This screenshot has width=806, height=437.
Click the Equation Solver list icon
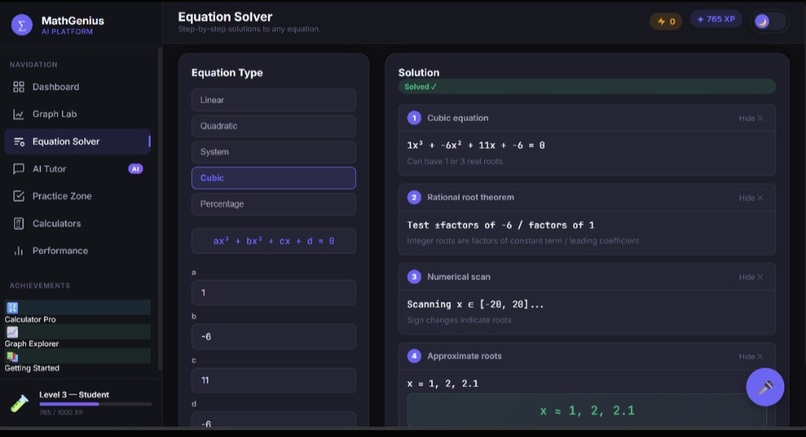(x=19, y=141)
